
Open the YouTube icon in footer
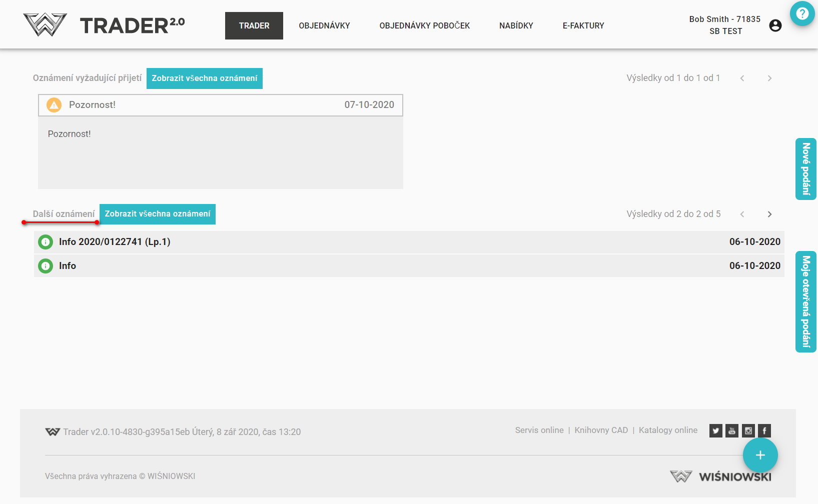[732, 430]
